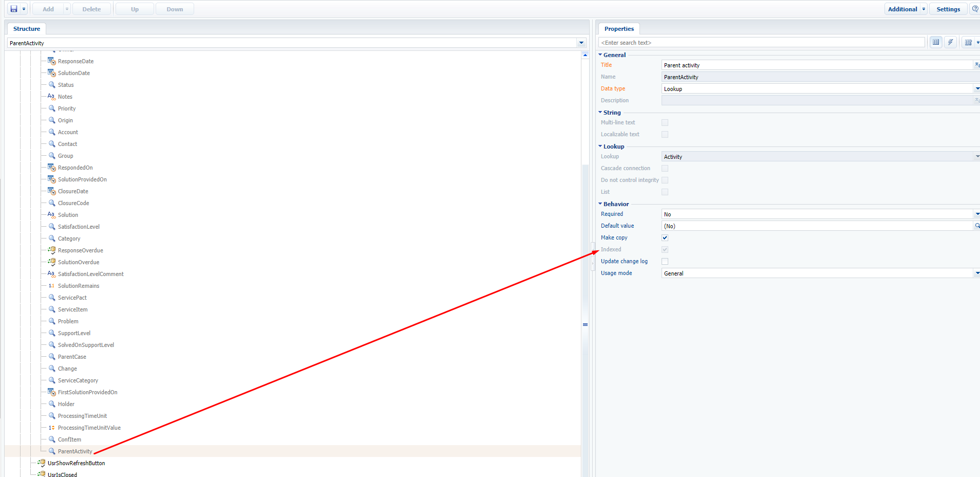
Task: Uncheck the Make copy checkbox
Action: [x=665, y=237]
